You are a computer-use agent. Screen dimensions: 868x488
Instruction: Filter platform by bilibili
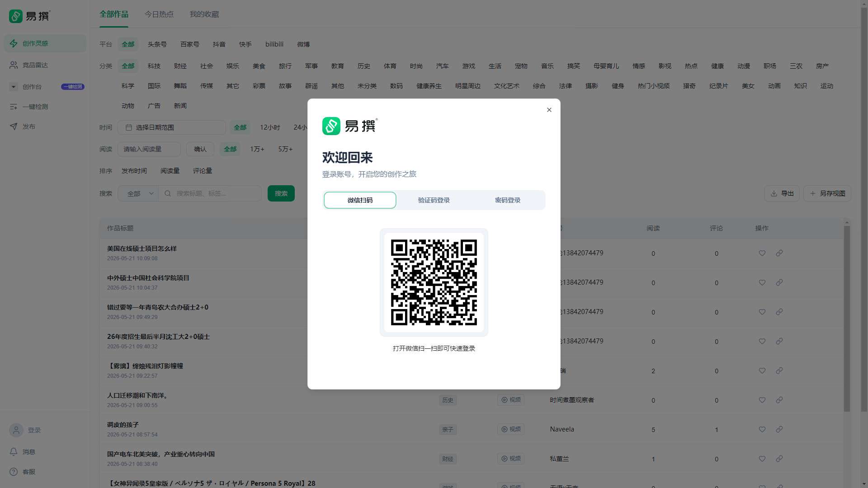coord(274,44)
